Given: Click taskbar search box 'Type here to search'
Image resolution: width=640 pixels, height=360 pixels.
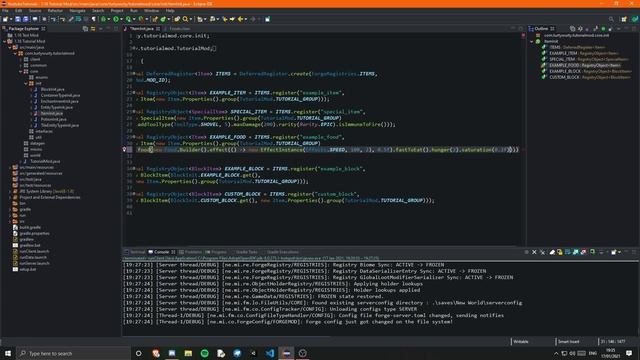Looking at the screenshot, I should [73, 353].
